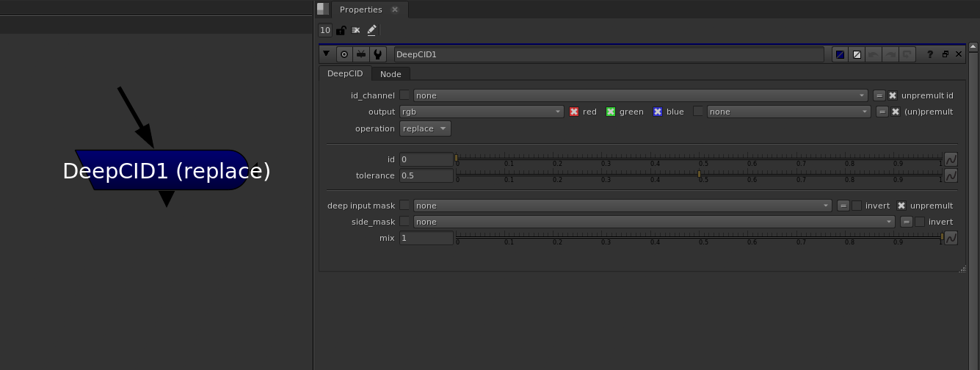Click the pencil edit icon in the Properties toolbar
Screen dimensions: 980x370
pos(371,30)
